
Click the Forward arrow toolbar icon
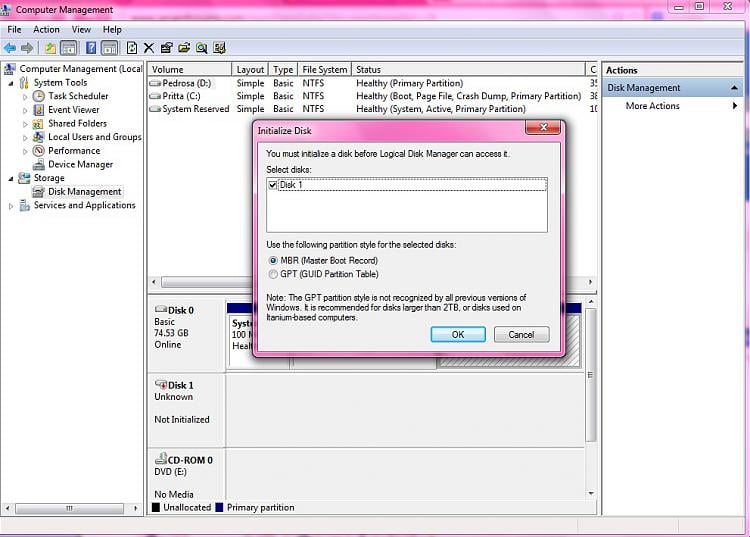pos(27,48)
